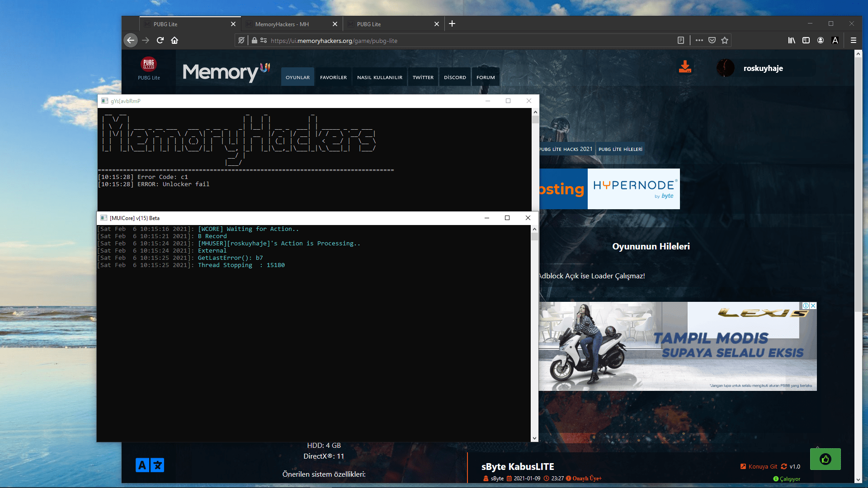Click the A extension toolbar icon
Viewport: 868px width, 488px height.
(x=835, y=40)
